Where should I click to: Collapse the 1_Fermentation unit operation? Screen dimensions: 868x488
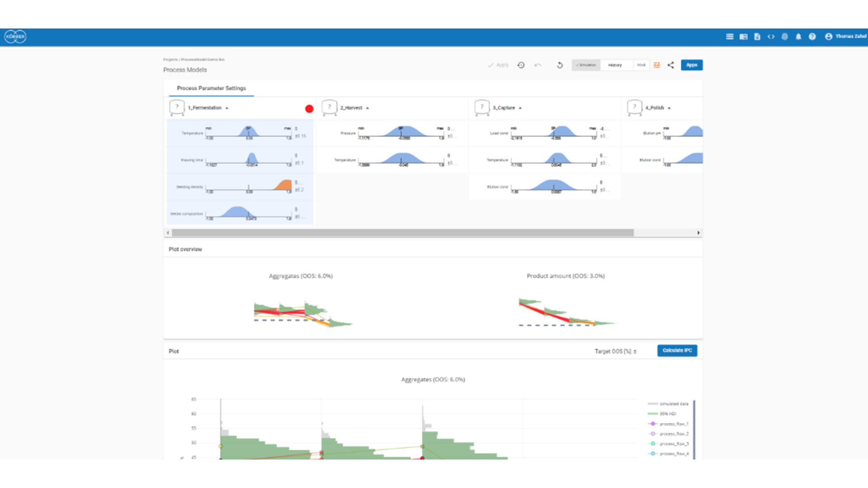pyautogui.click(x=227, y=108)
